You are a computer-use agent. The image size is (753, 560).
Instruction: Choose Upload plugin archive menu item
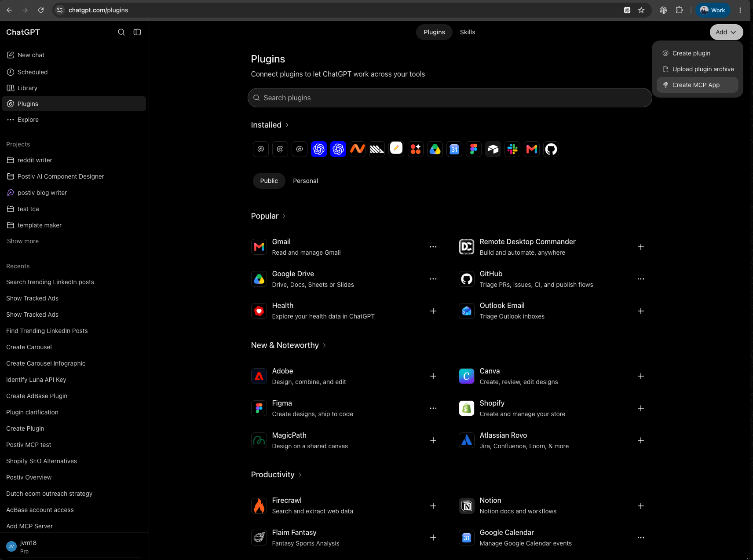click(697, 69)
